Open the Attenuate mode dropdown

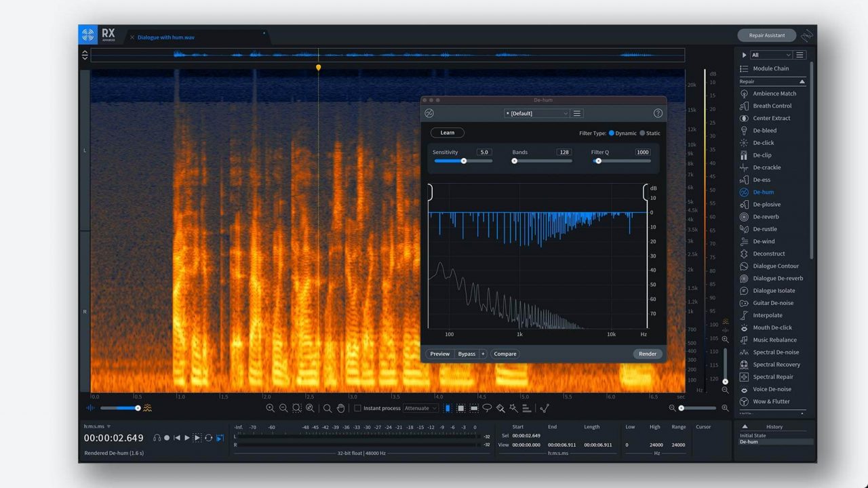click(x=420, y=408)
